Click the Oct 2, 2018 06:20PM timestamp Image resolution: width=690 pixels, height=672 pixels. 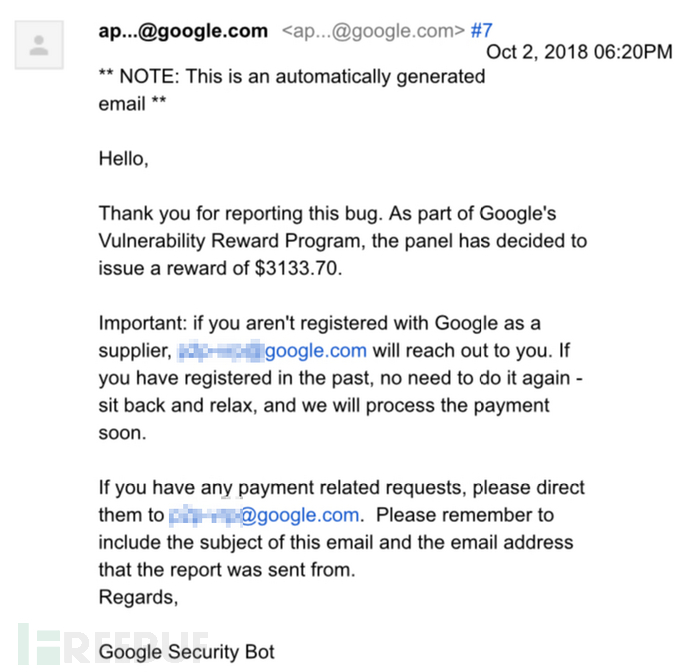pyautogui.click(x=579, y=52)
